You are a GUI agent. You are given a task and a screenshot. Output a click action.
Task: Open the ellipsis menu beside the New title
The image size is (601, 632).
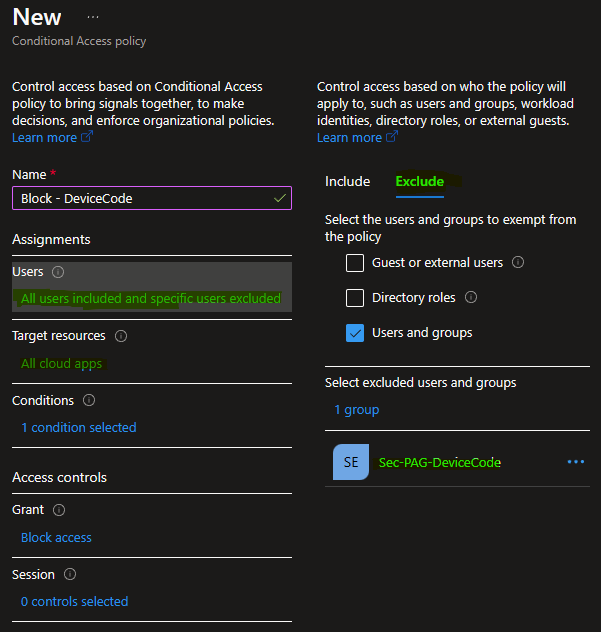tap(93, 18)
